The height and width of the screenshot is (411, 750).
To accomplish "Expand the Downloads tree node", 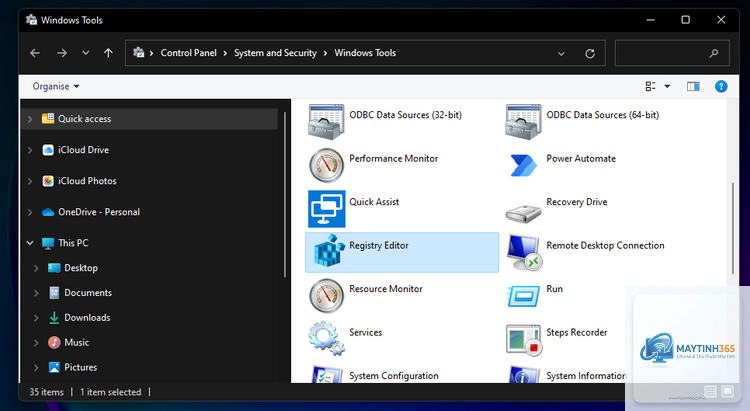I will click(36, 318).
